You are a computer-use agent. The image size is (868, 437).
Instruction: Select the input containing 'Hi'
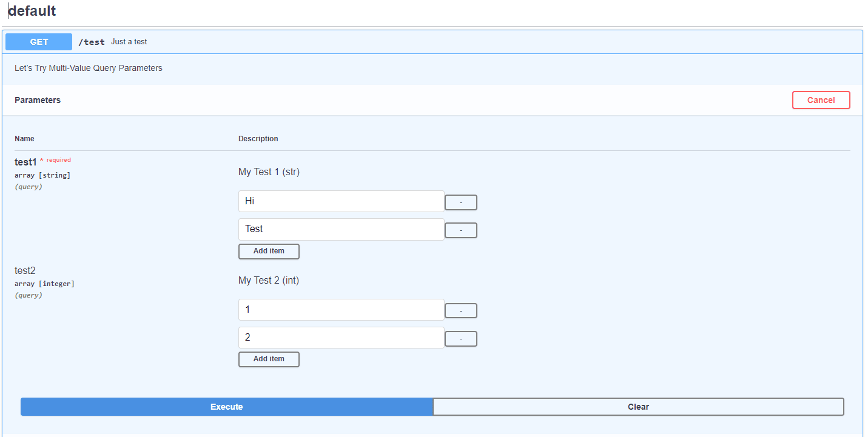(x=341, y=201)
